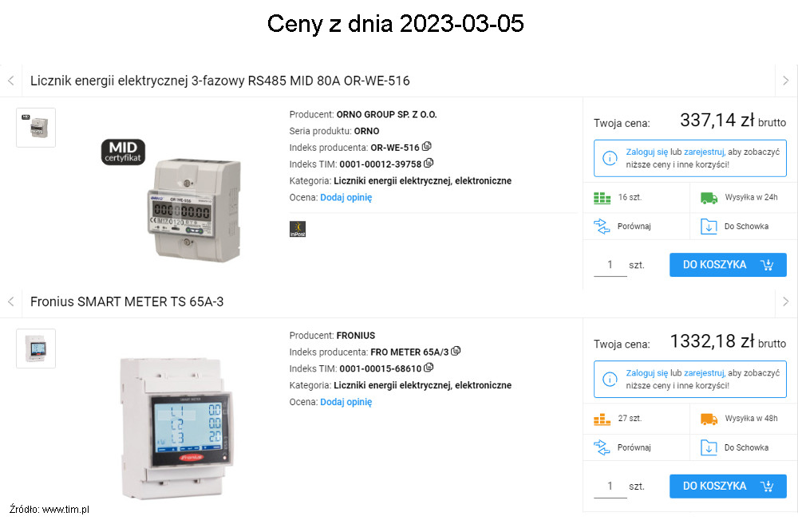Copy the FRO METER 65A/3 producer index

coord(456,351)
